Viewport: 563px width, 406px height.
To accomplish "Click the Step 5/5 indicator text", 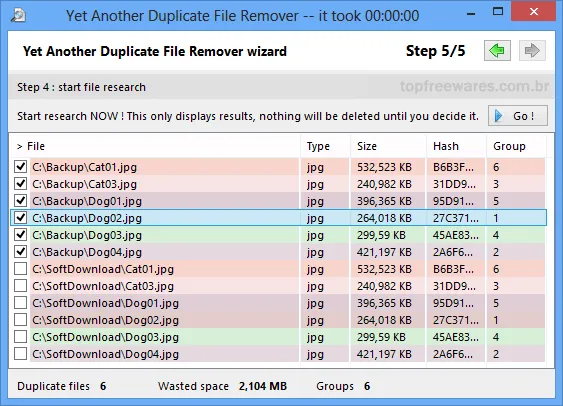I will (x=436, y=51).
